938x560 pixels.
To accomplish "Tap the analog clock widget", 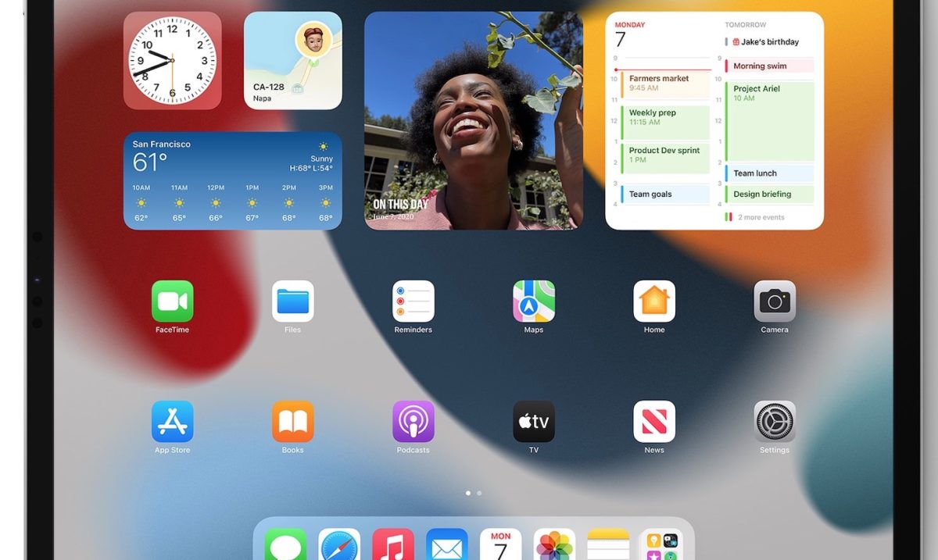I will pyautogui.click(x=172, y=60).
